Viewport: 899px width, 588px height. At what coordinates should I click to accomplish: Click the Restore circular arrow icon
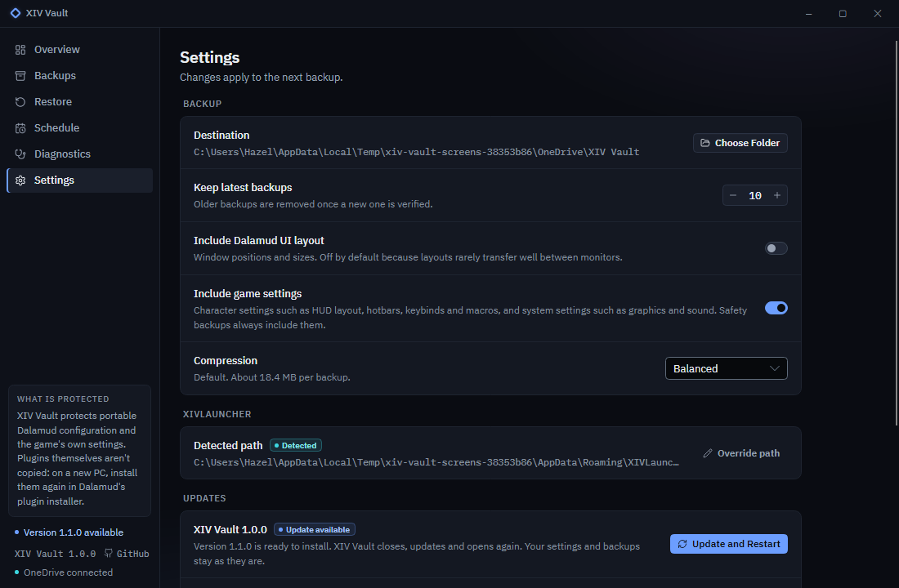(20, 102)
